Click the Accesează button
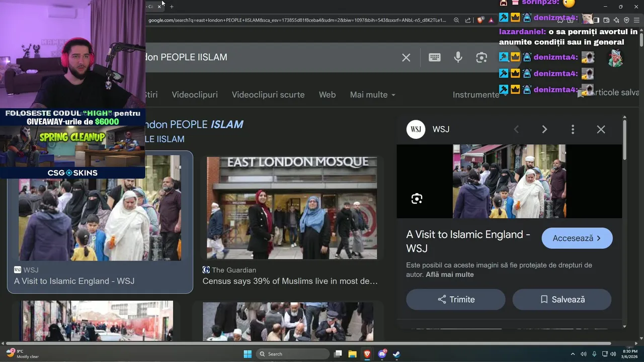This screenshot has height=362, width=644. coord(577,238)
